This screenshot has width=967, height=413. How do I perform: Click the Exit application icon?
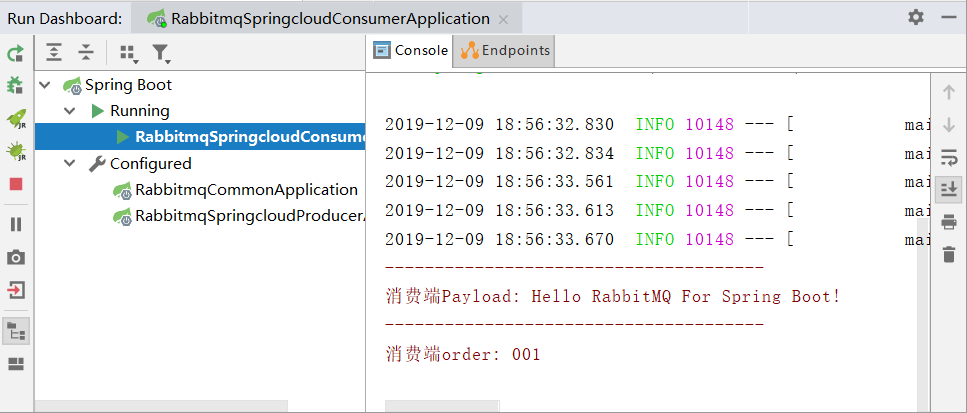[15, 290]
